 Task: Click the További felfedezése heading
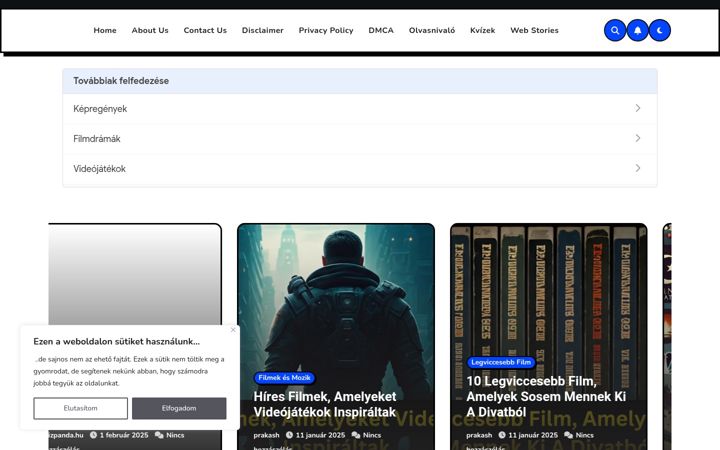pos(121,81)
